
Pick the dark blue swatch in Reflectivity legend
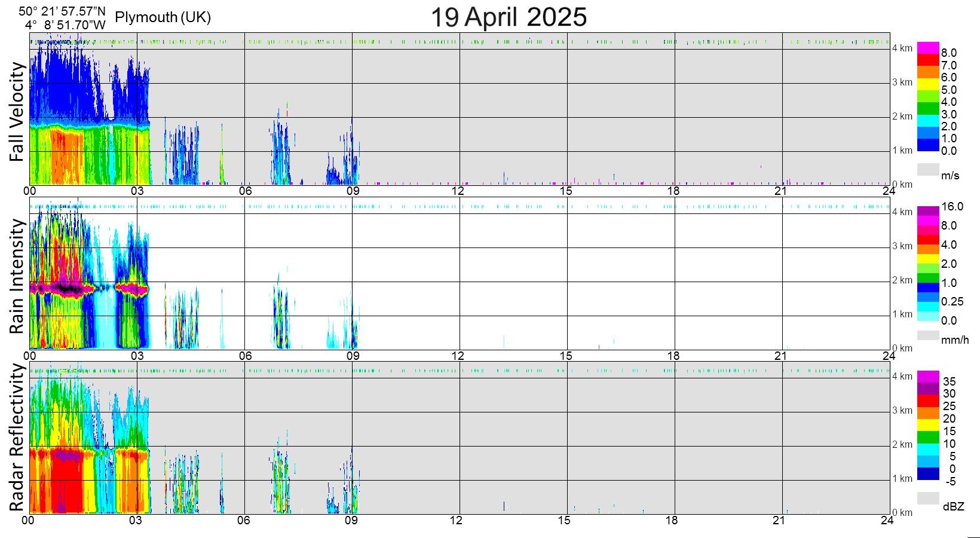(x=929, y=474)
